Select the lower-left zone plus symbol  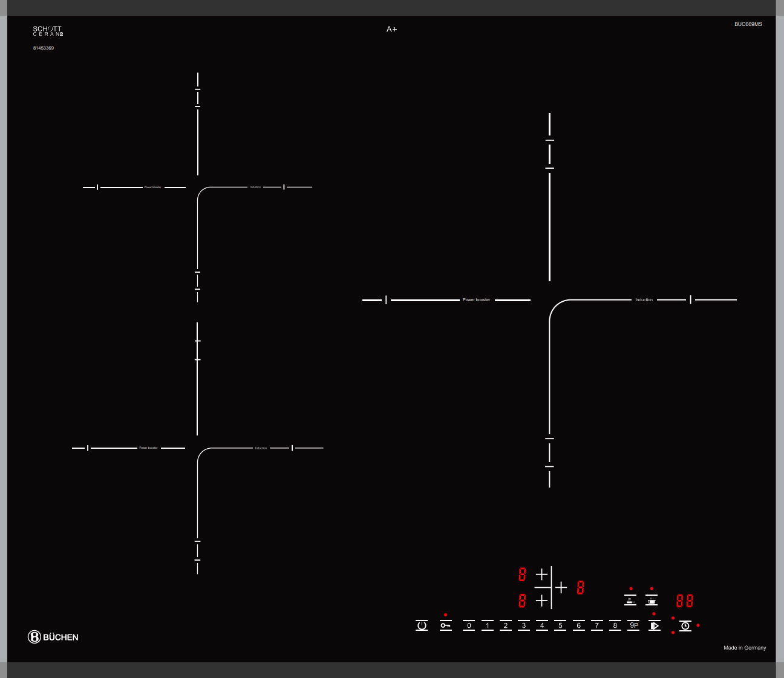(541, 601)
